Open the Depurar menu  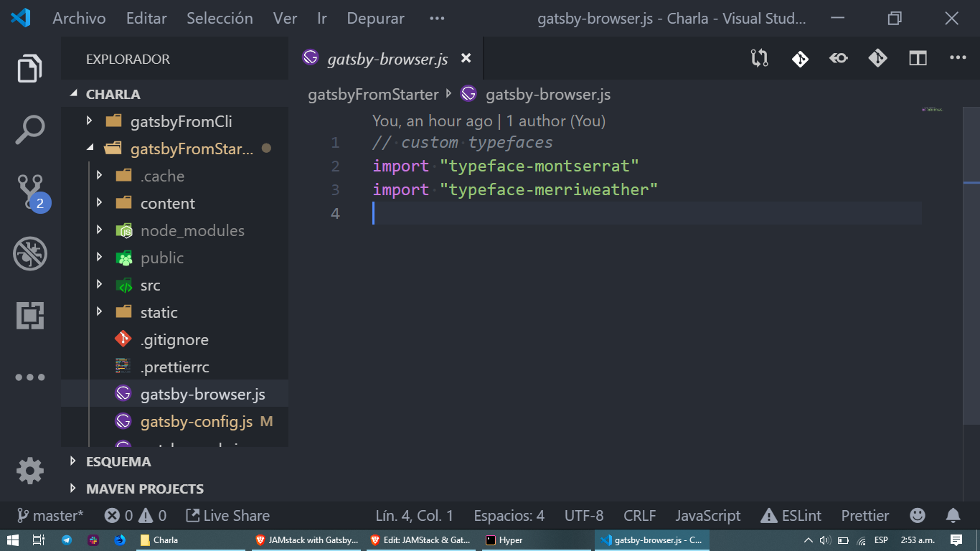pyautogui.click(x=375, y=19)
